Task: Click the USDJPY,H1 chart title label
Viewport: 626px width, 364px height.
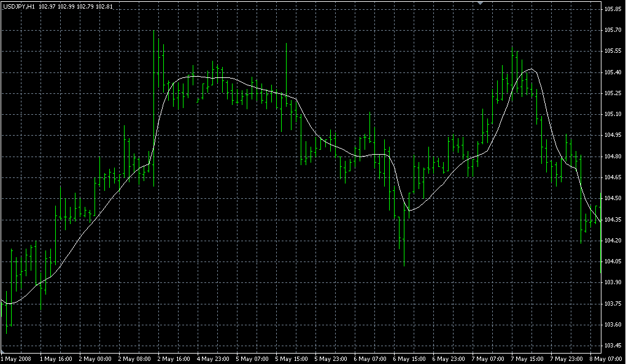Action: (x=18, y=6)
